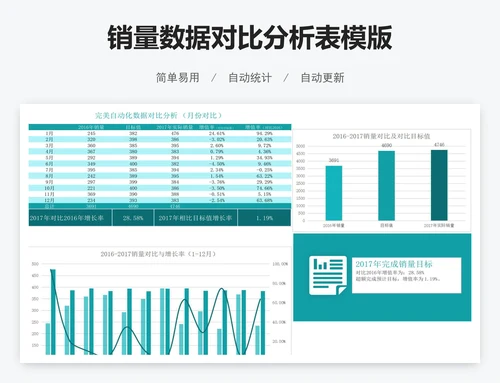Viewport: 500px width, 383px height.
Task: Click the 简单易用 subtitle text
Action: click(x=178, y=78)
